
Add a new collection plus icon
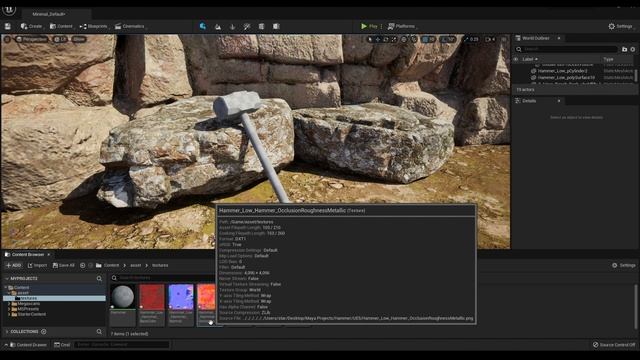coord(44,331)
